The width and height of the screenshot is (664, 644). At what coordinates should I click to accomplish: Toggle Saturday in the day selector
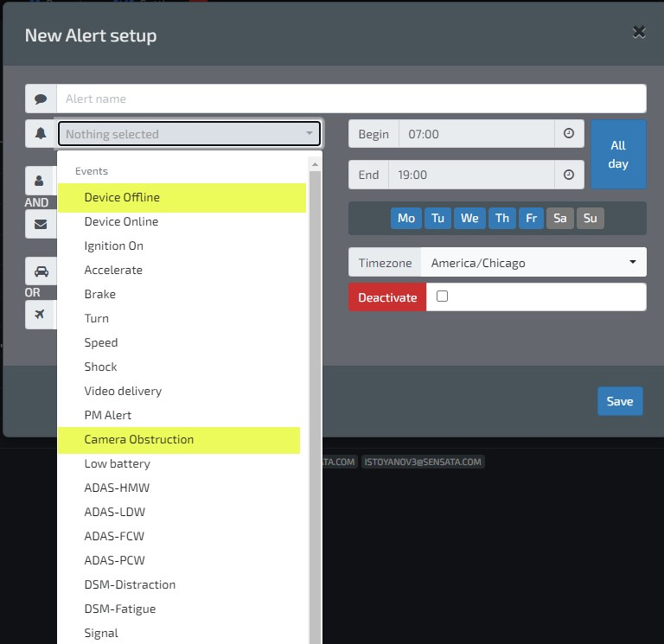click(560, 218)
